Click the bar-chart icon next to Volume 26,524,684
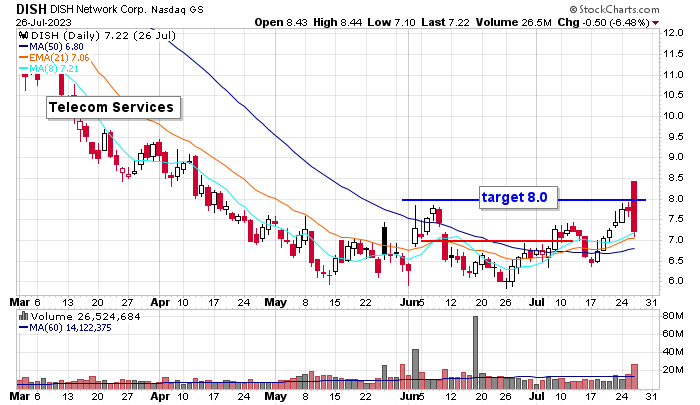This screenshot has width=700, height=405. [x=24, y=316]
